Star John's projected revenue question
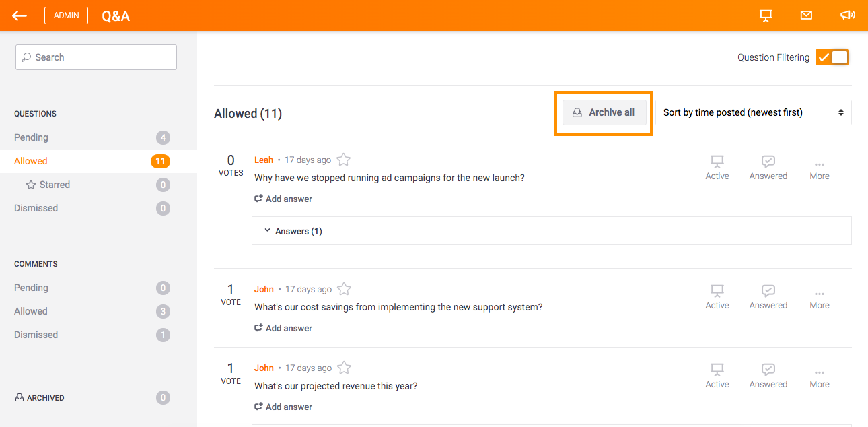 pos(344,368)
